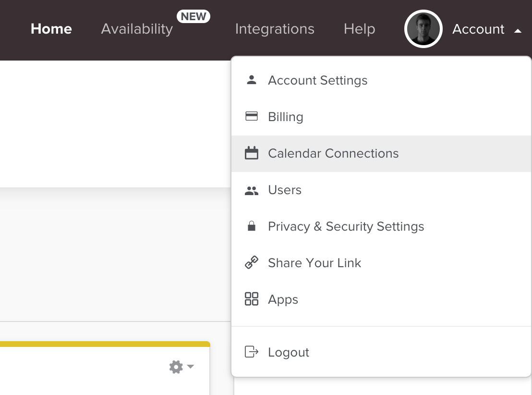This screenshot has width=532, height=395.
Task: Choose Account Settings from dropdown menu
Action: tap(317, 80)
